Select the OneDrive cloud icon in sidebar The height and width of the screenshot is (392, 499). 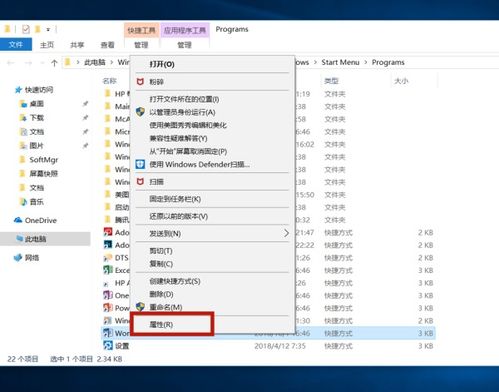point(18,220)
